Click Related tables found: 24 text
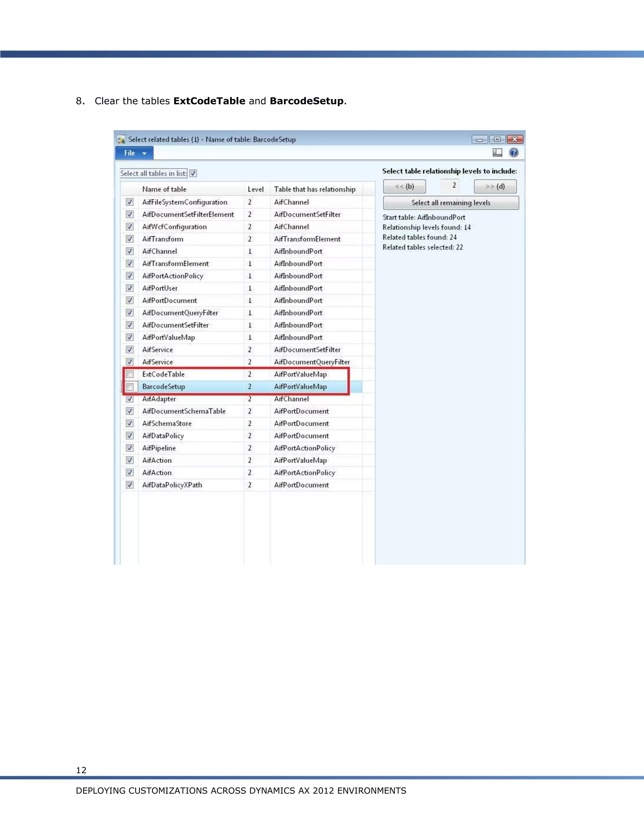The height and width of the screenshot is (833, 644). click(x=420, y=237)
